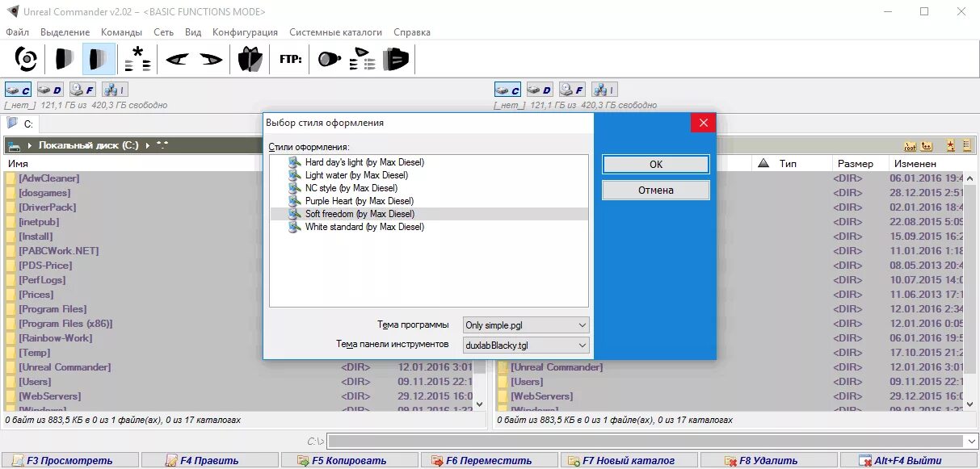Open directory history icon in right panel
This screenshot has width=980, height=469.
965,145
